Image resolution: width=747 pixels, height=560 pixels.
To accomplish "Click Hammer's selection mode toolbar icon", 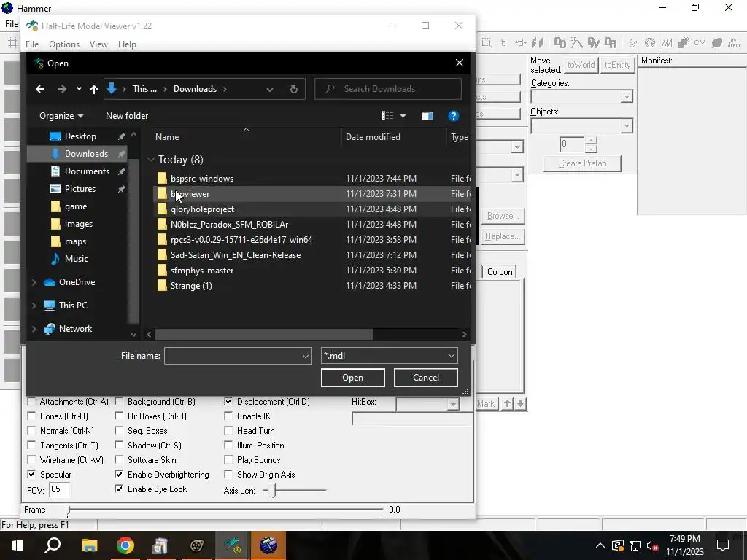I will click(x=487, y=43).
